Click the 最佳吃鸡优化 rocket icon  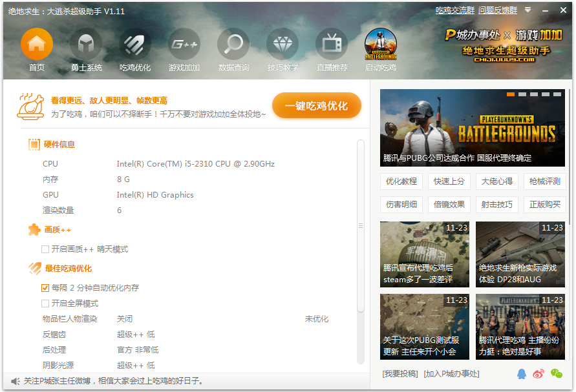(34, 268)
